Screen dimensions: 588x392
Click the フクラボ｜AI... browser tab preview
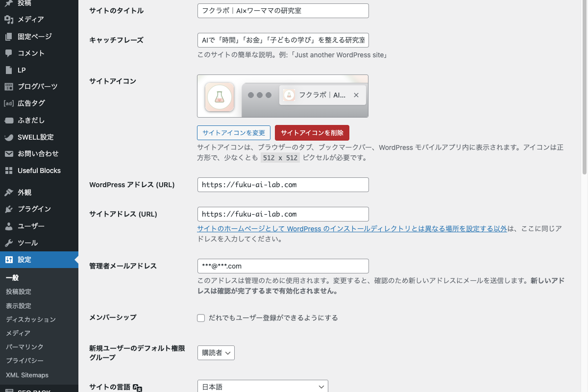pyautogui.click(x=322, y=95)
